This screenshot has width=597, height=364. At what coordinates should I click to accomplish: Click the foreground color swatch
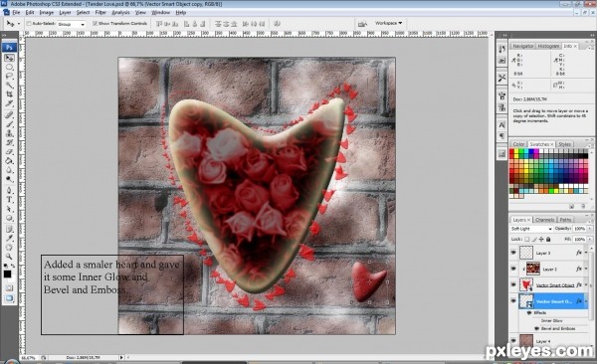[7, 274]
